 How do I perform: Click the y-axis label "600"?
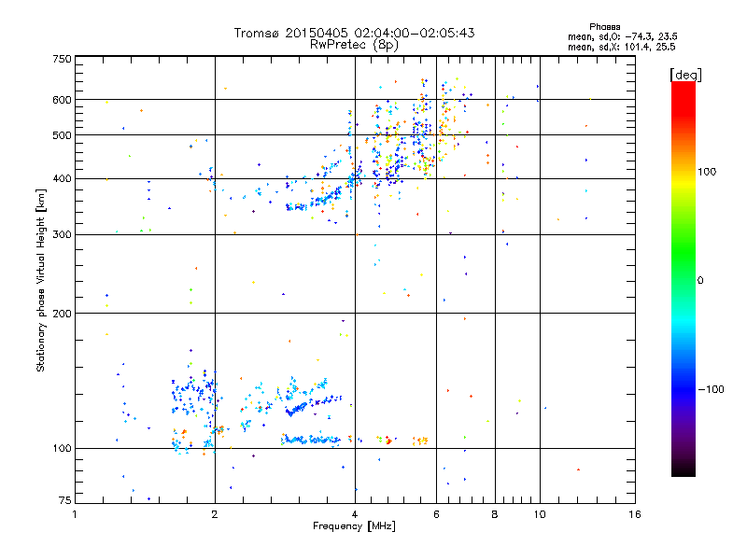click(x=62, y=100)
